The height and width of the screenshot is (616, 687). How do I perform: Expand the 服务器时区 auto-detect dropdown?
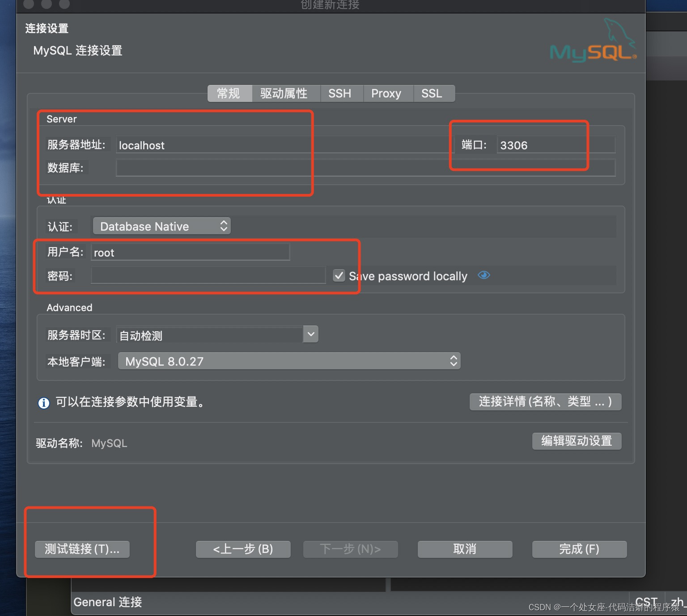point(310,334)
